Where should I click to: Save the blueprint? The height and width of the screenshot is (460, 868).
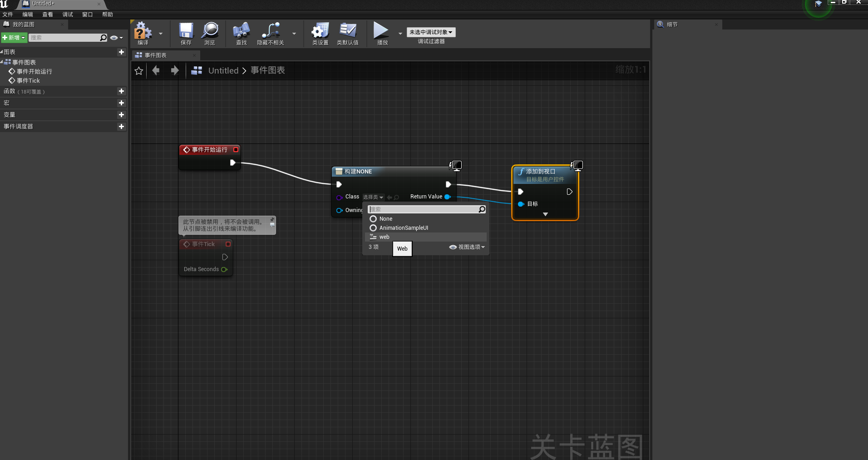(185, 33)
